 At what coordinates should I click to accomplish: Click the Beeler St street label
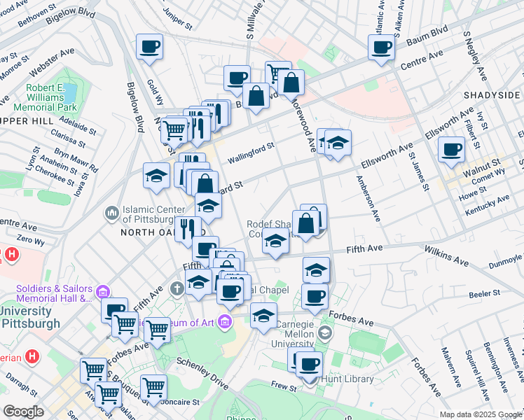pyautogui.click(x=485, y=294)
